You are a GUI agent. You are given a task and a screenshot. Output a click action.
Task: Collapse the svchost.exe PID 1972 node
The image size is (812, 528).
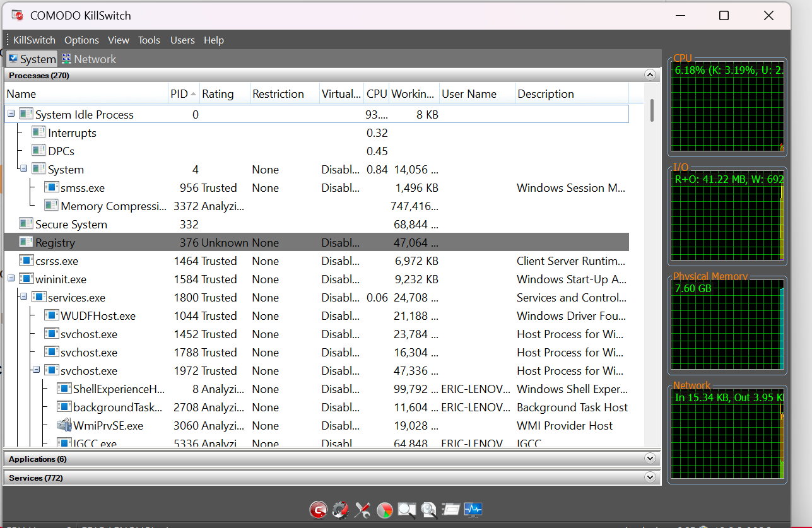[x=36, y=370]
